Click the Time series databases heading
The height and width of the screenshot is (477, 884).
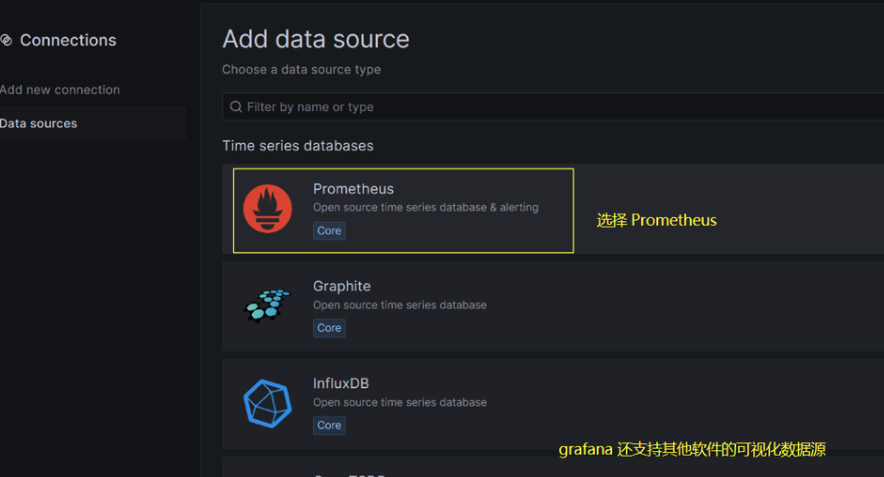297,146
